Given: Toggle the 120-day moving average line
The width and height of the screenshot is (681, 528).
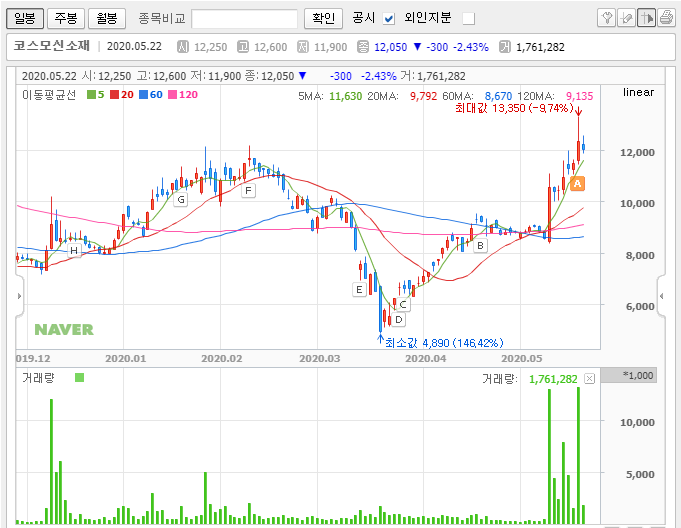Looking at the screenshot, I should 183,95.
